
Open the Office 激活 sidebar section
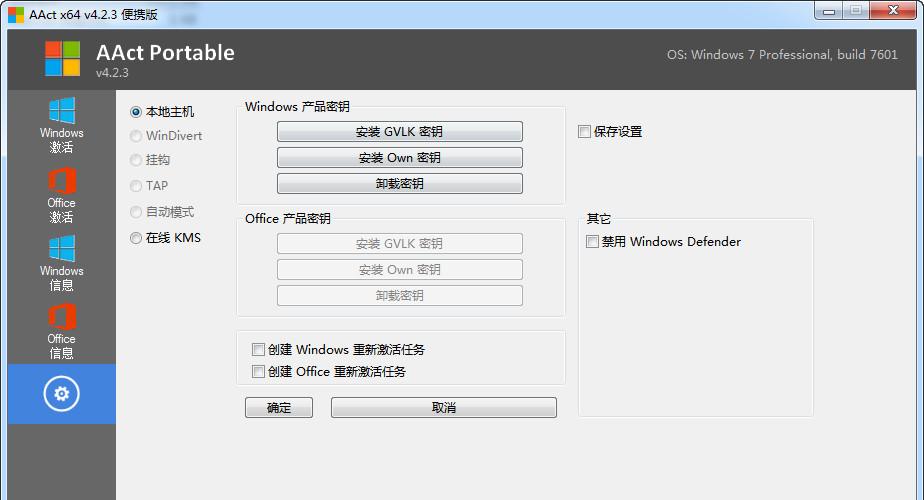click(62, 195)
